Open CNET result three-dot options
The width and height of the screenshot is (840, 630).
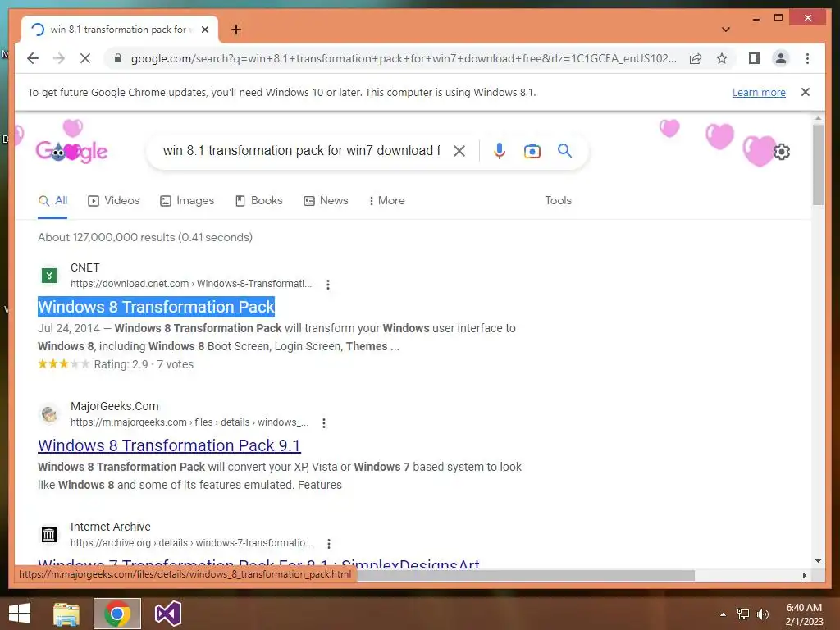click(x=328, y=285)
